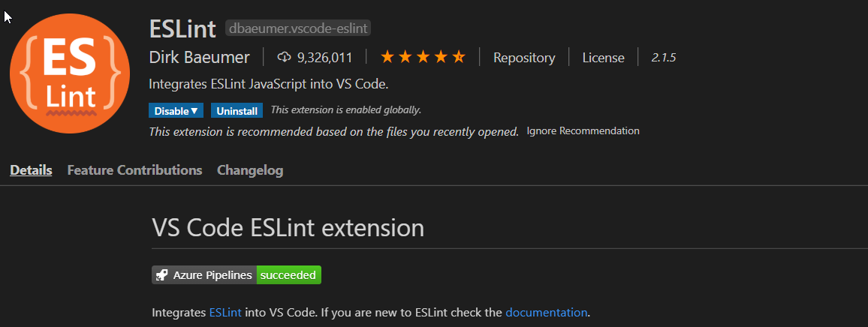Click the Uninstall button

(237, 111)
